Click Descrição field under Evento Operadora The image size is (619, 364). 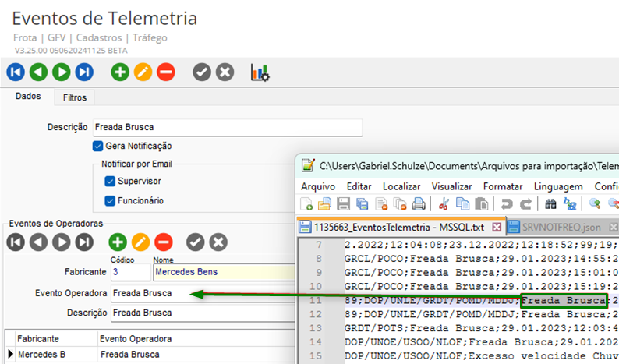click(x=203, y=313)
